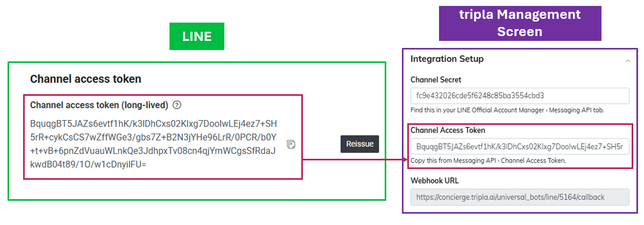Select the read-only Webhook URL field

[519, 197]
